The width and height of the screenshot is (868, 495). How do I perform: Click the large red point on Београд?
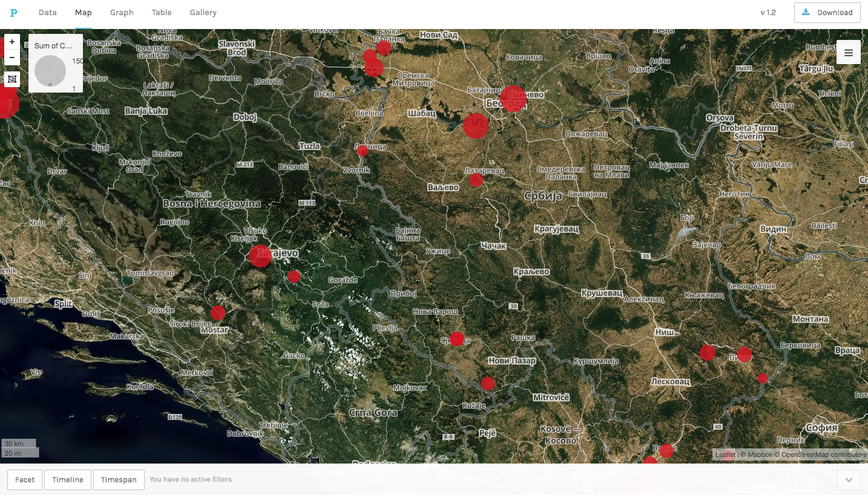coord(513,99)
